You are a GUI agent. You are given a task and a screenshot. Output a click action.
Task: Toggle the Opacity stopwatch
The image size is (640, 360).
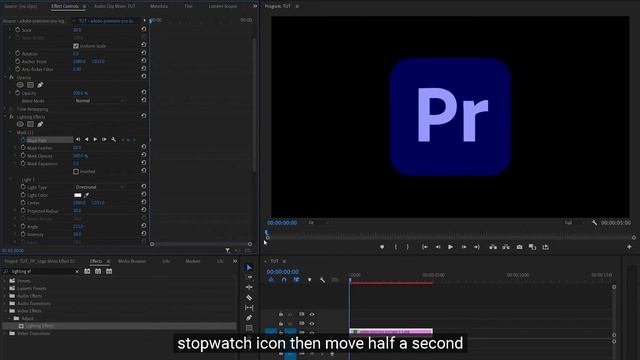(18, 93)
